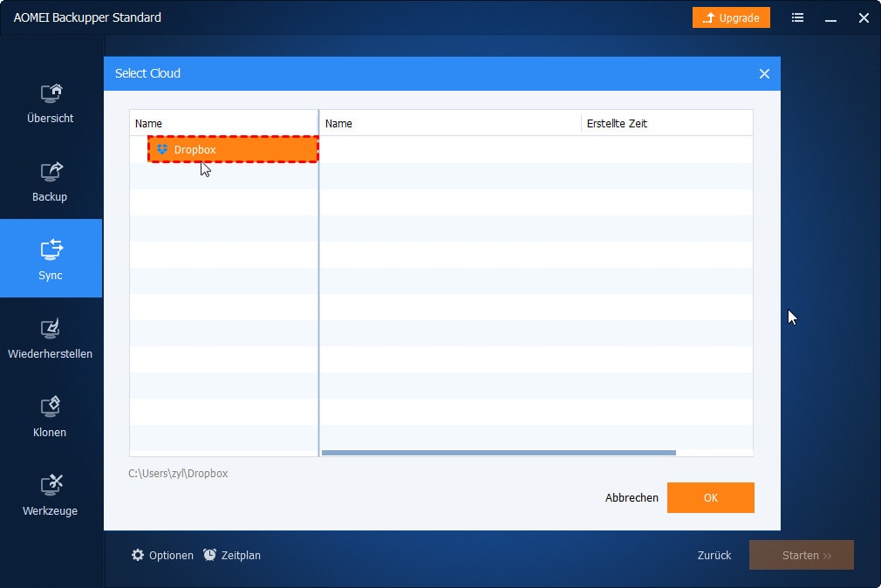Click the orange Upgrade button
Image resolution: width=881 pixels, height=588 pixels.
tap(731, 17)
